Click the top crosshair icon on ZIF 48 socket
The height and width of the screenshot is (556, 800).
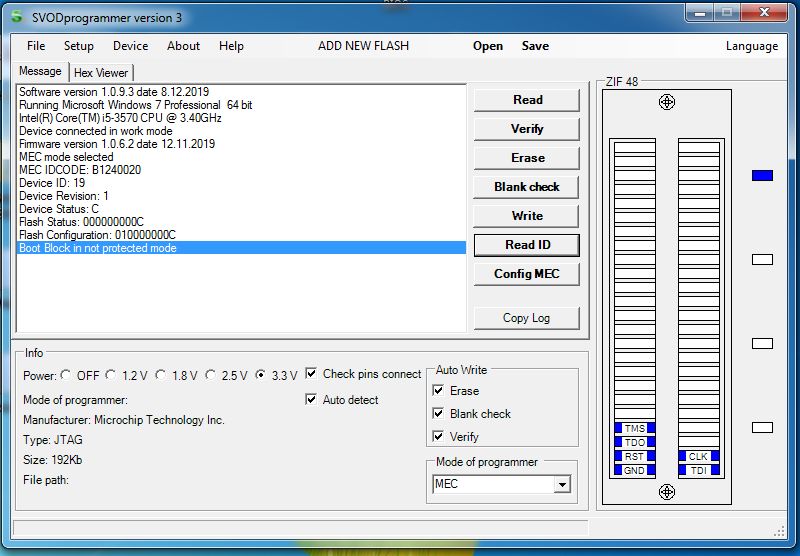666,102
